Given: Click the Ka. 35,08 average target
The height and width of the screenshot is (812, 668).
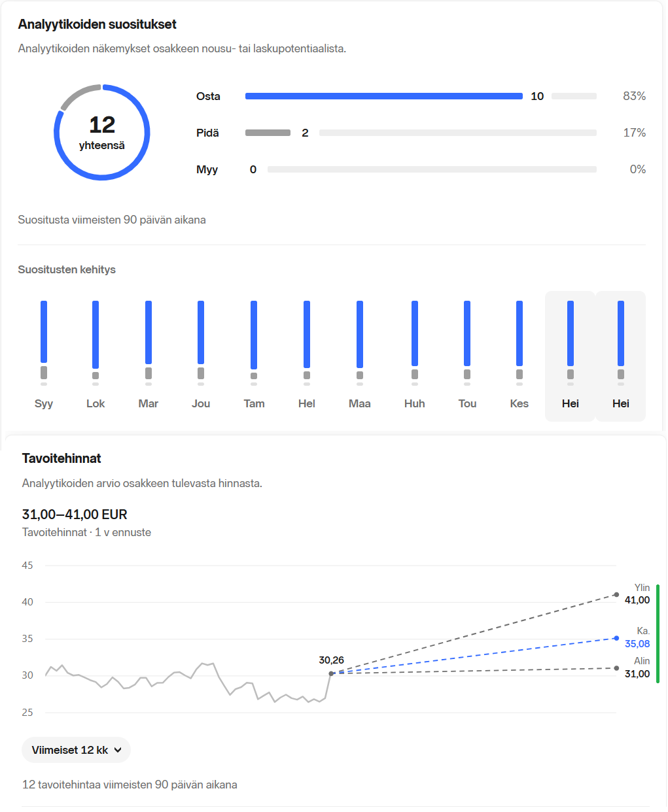Looking at the screenshot, I should pos(616,638).
